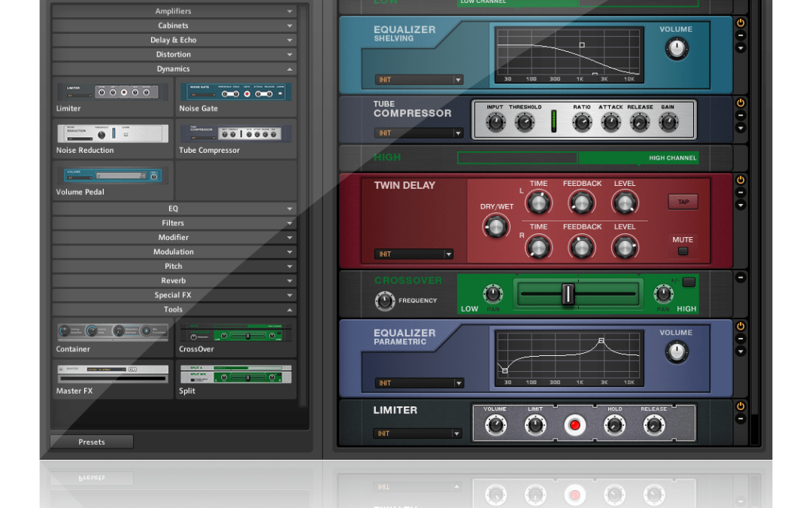Image resolution: width=812 pixels, height=508 pixels.
Task: Toggle power of Twin Delay module
Action: point(741,180)
